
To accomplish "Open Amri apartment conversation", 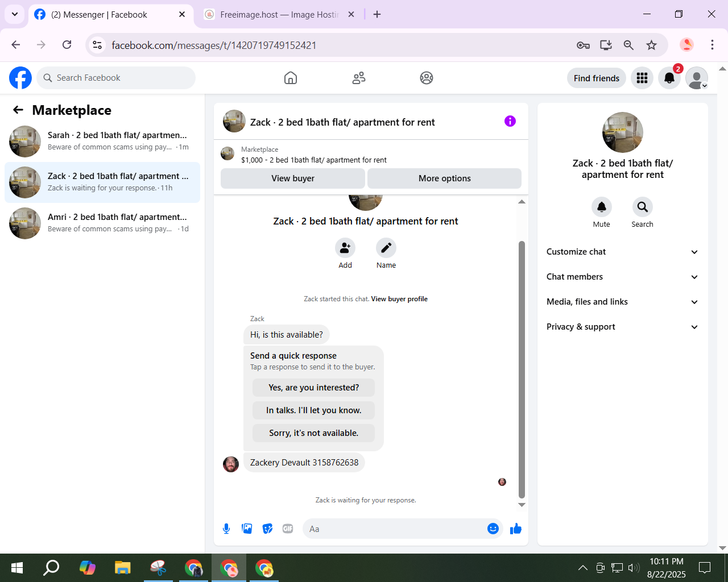I will 102,223.
